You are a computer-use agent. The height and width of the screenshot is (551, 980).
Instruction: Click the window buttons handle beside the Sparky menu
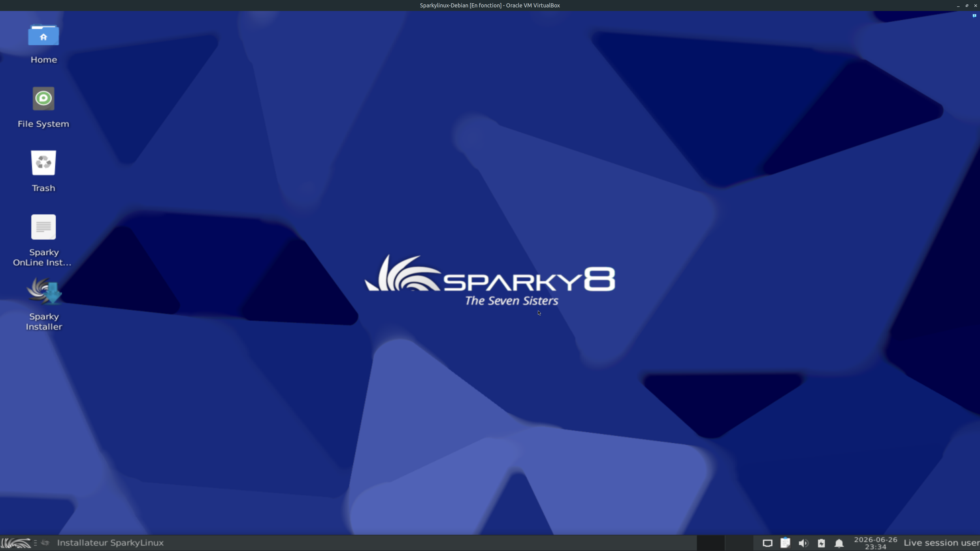point(35,543)
